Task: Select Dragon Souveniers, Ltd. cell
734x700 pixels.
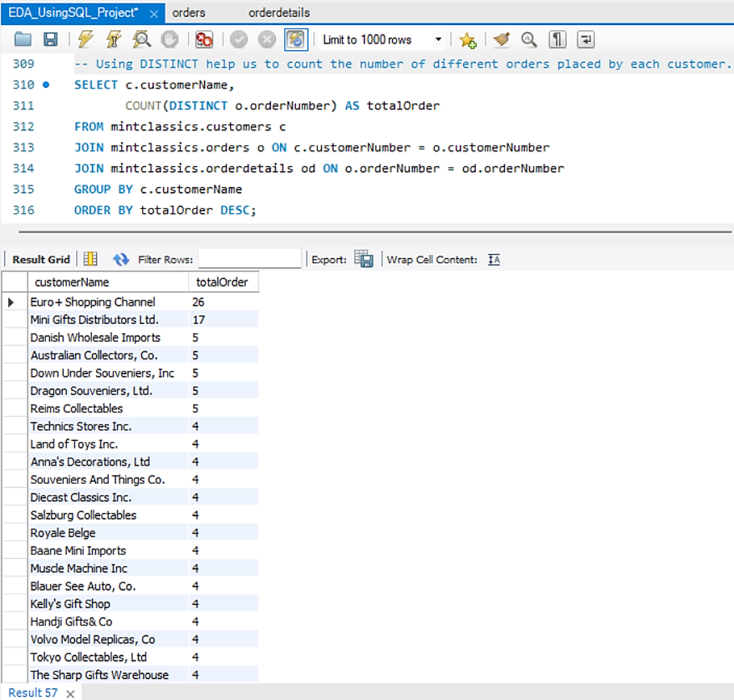Action: point(108,391)
